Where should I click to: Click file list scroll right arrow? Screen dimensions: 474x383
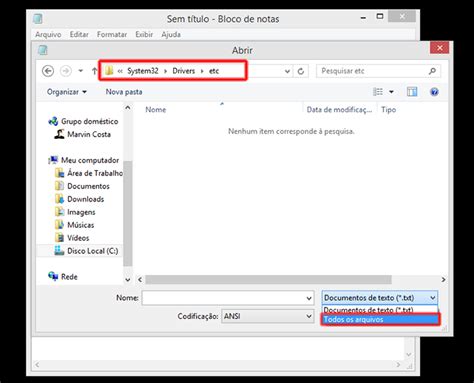tap(443, 280)
